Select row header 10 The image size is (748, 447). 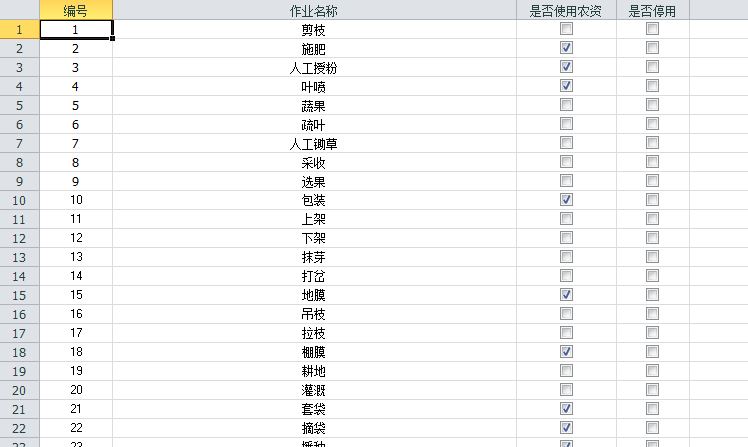pos(20,200)
